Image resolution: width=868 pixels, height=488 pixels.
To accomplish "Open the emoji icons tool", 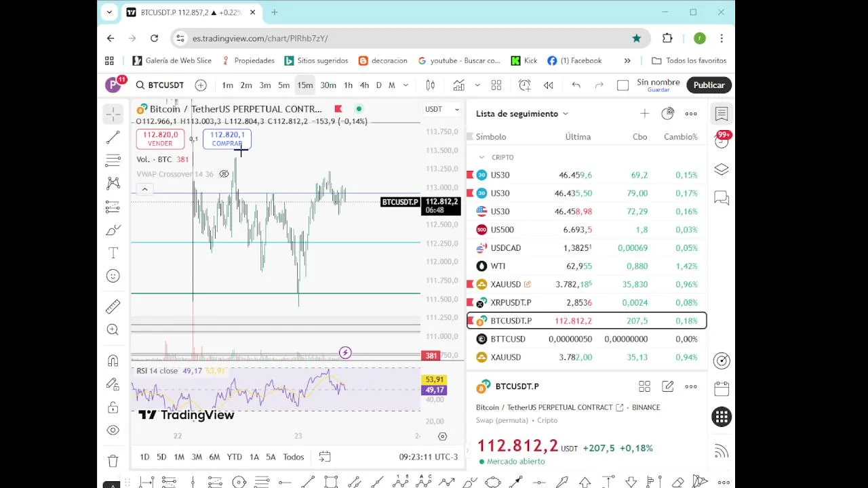I will tap(113, 276).
